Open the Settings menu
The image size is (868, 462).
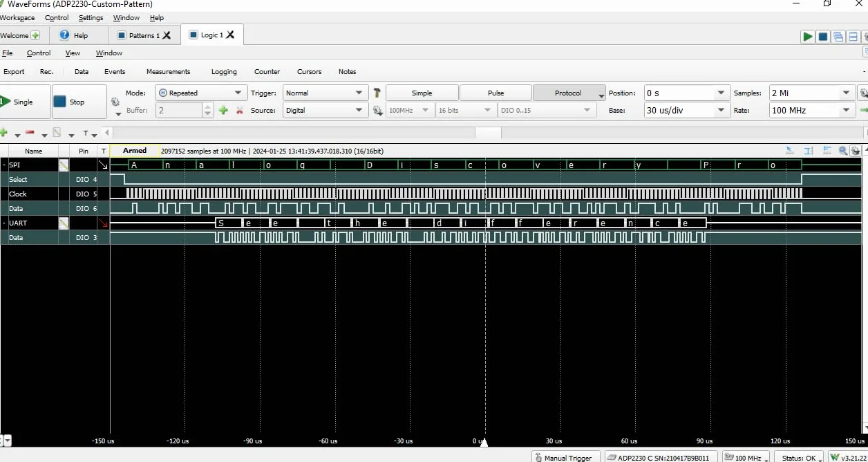(91, 18)
